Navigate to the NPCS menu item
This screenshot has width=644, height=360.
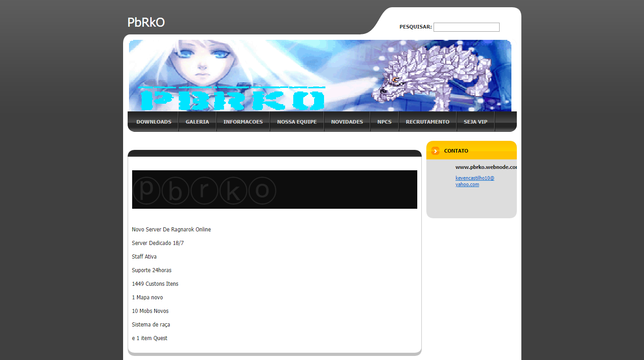click(384, 122)
